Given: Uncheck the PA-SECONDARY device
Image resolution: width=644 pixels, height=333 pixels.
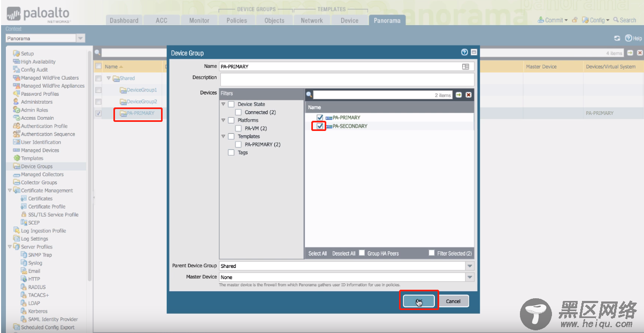Looking at the screenshot, I should pos(320,126).
